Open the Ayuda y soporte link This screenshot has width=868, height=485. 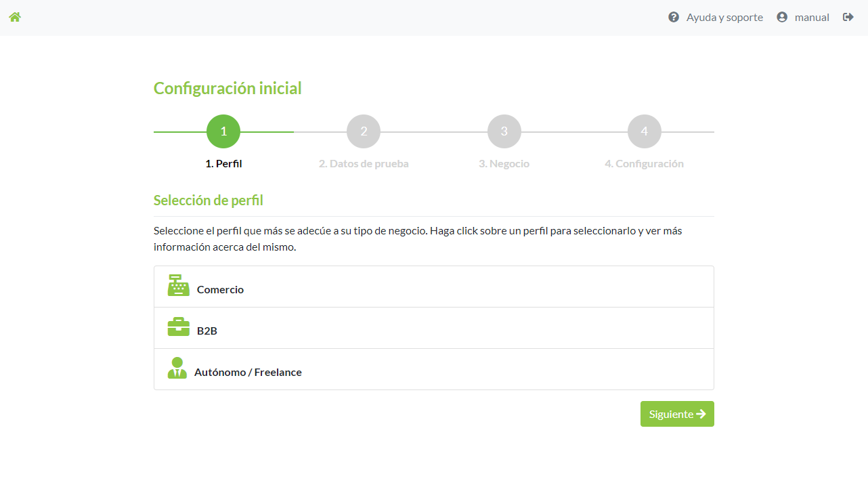pyautogui.click(x=724, y=16)
